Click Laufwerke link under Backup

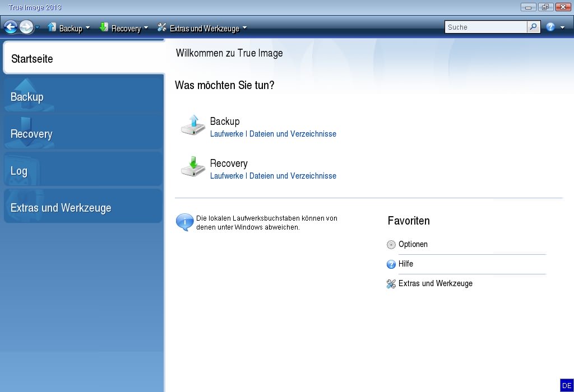coord(226,134)
